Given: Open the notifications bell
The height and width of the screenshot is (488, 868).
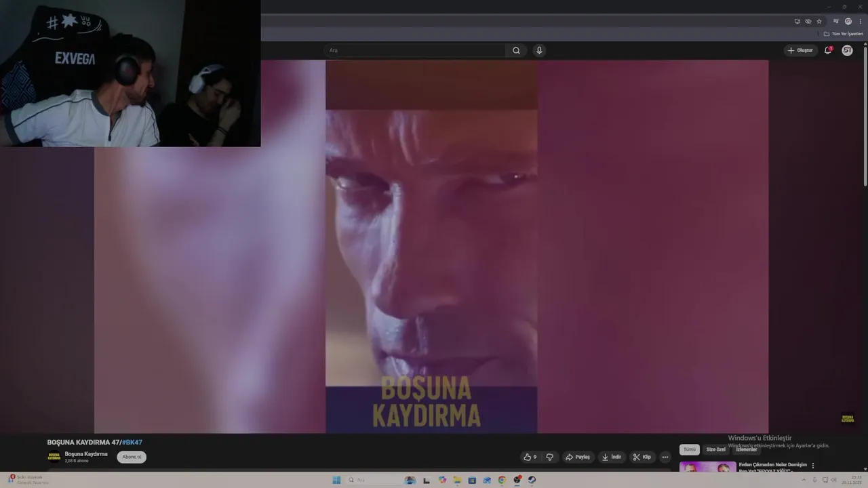Looking at the screenshot, I should point(828,50).
